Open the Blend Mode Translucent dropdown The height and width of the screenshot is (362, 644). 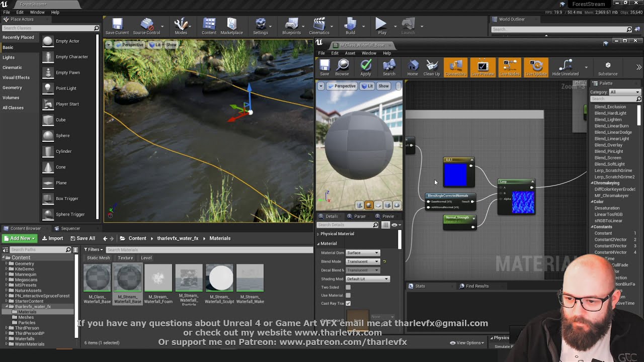pyautogui.click(x=363, y=261)
